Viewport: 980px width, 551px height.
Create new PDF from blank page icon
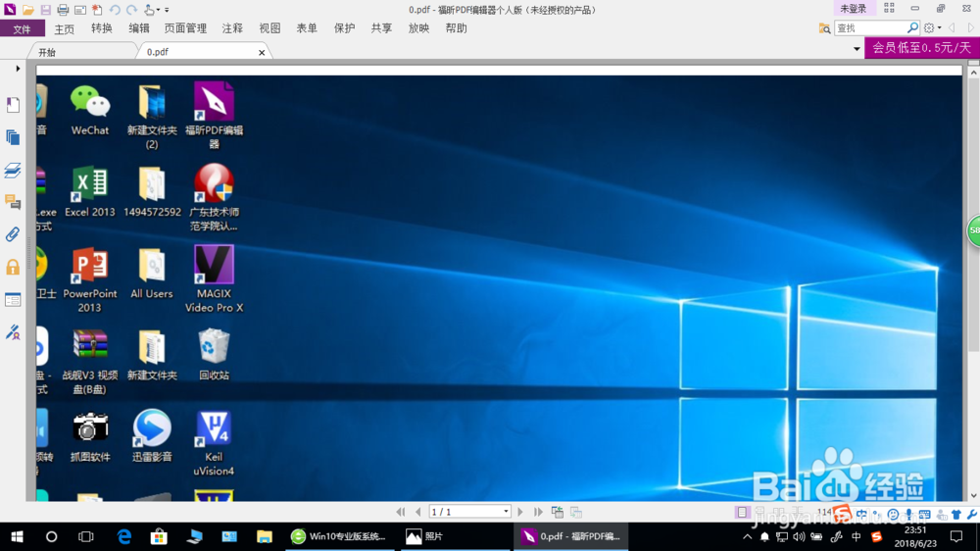coord(97,10)
